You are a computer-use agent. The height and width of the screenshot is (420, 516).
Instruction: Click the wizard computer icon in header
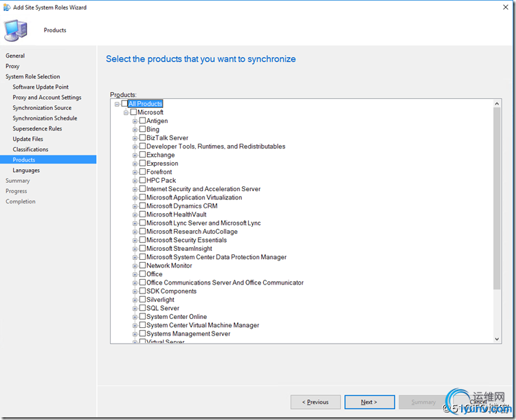point(15,30)
